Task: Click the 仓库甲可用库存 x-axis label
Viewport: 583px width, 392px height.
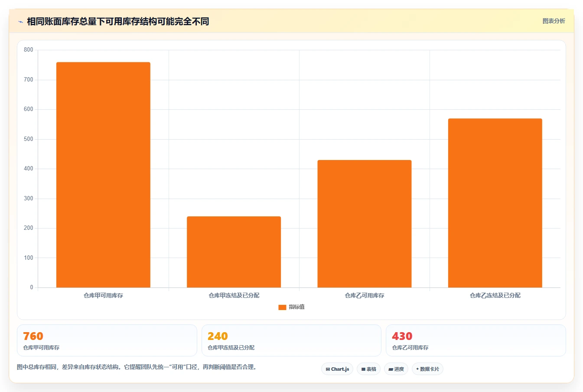Action: pyautogui.click(x=103, y=295)
